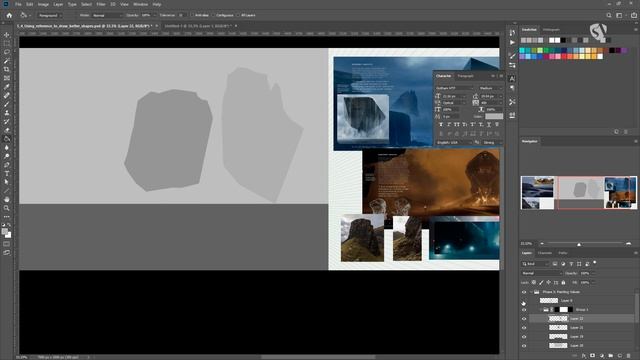Viewport: 640px width, 360px height.
Task: Select the Crop tool
Action: click(x=7, y=69)
